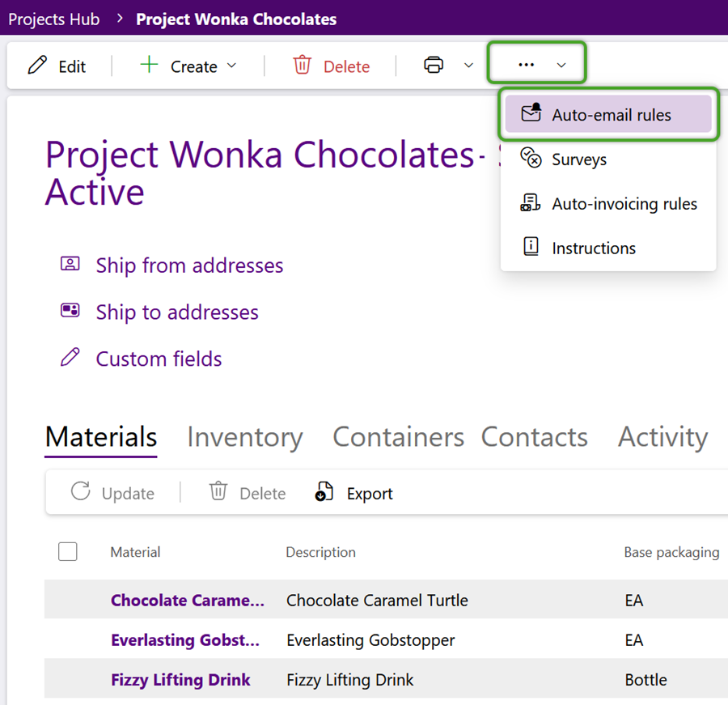Open the more actions dropdown chevron
The width and height of the screenshot is (728, 705).
click(x=561, y=65)
